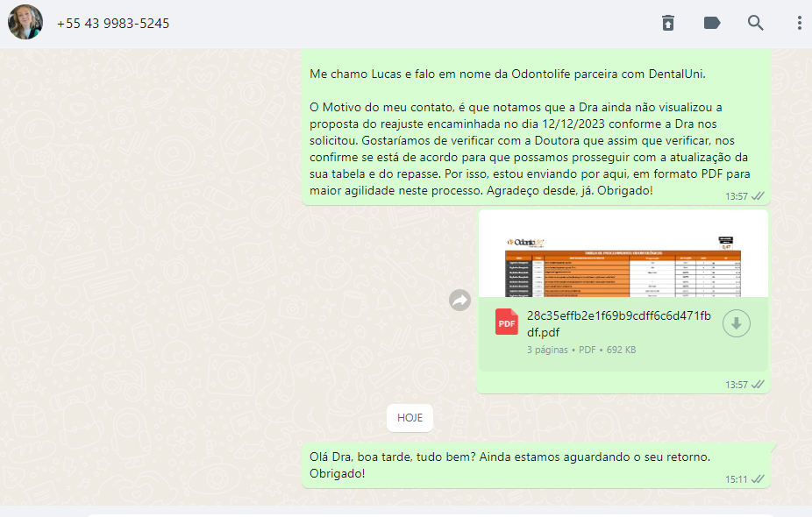Viewport: 812px width, 517px height.
Task: Click the read receipt ticks beside 15:11
Action: click(758, 479)
